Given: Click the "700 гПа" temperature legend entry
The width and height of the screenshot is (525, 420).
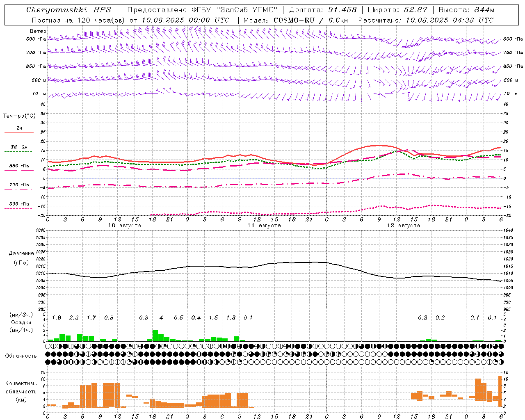Looking at the screenshot, I should [x=19, y=185].
